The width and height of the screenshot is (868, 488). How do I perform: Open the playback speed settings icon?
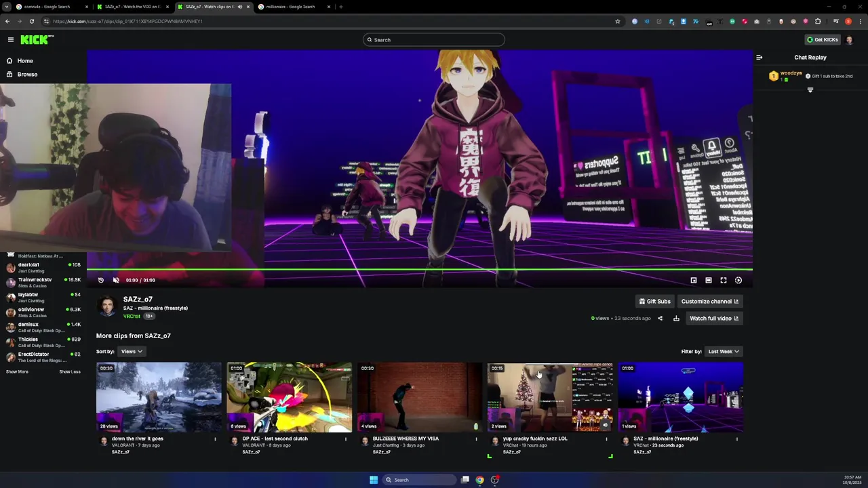tap(738, 280)
